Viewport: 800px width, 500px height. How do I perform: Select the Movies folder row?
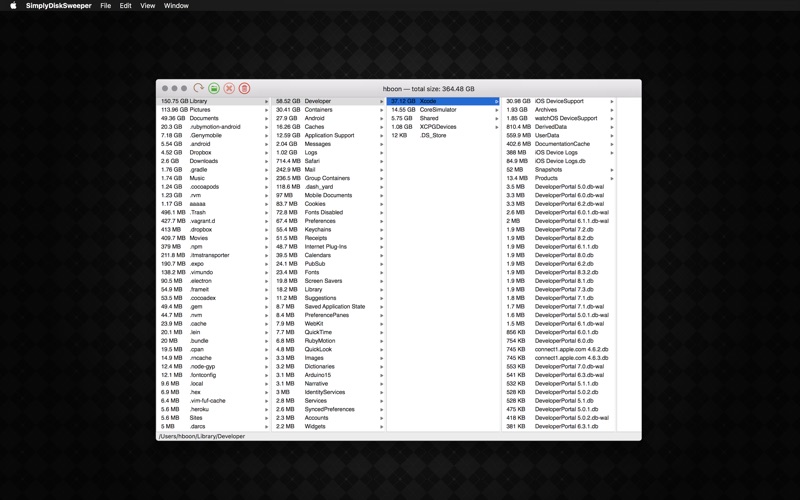(213, 238)
